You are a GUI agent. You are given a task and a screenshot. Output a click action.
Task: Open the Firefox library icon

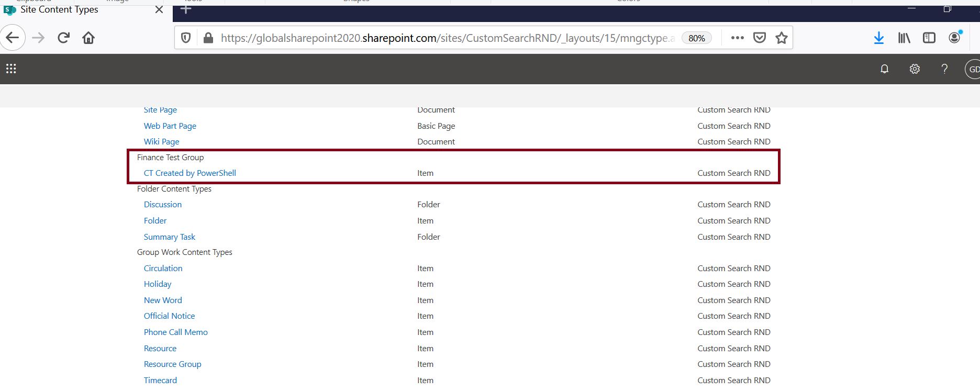point(904,38)
